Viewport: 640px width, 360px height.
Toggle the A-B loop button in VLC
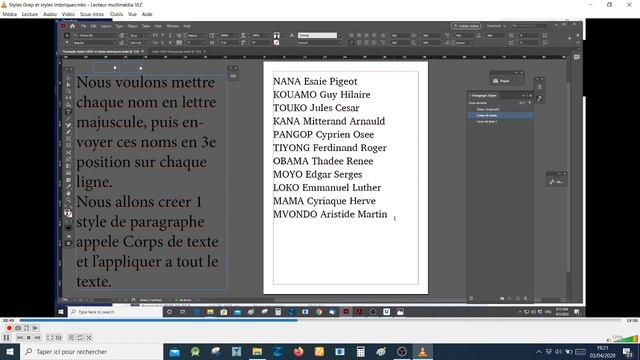pos(27,328)
